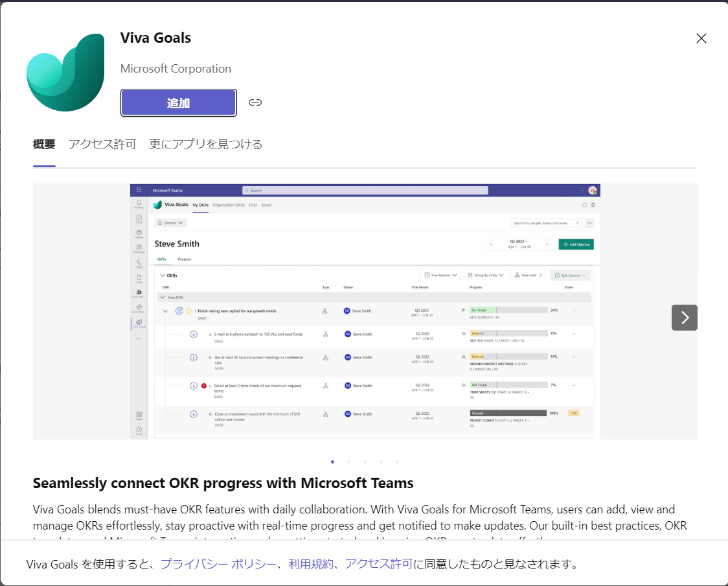This screenshot has width=728, height=586.
Task: Switch to the 概要 tab
Action: [44, 145]
